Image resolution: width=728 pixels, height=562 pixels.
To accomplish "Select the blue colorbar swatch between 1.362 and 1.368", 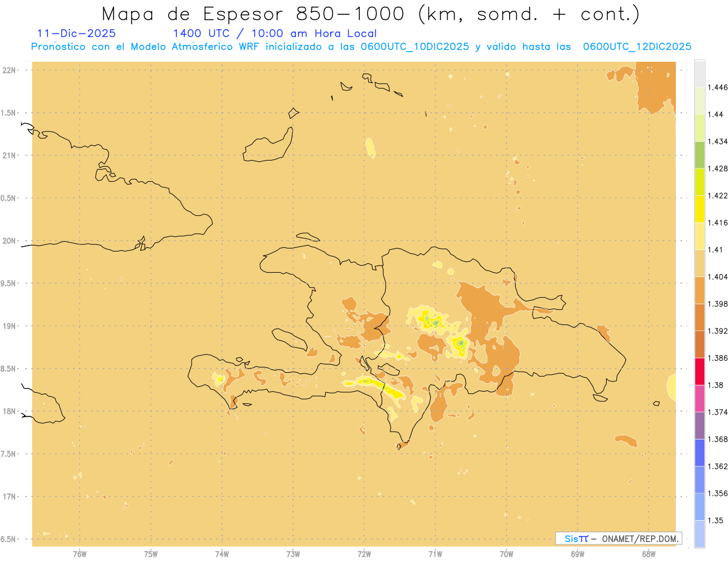I will click(699, 452).
